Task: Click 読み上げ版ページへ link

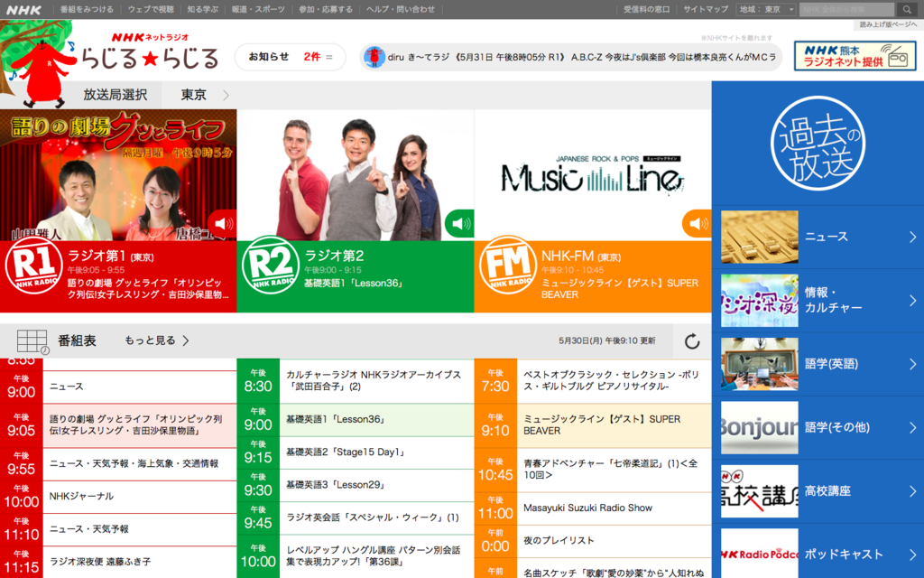Action: [888, 24]
